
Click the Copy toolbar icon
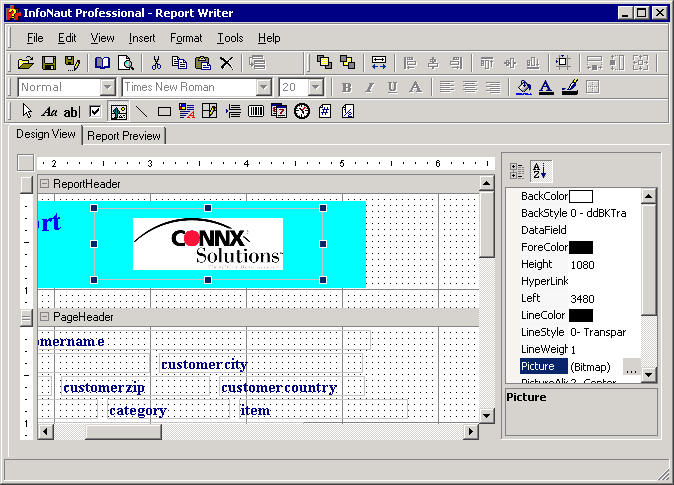pyautogui.click(x=179, y=63)
